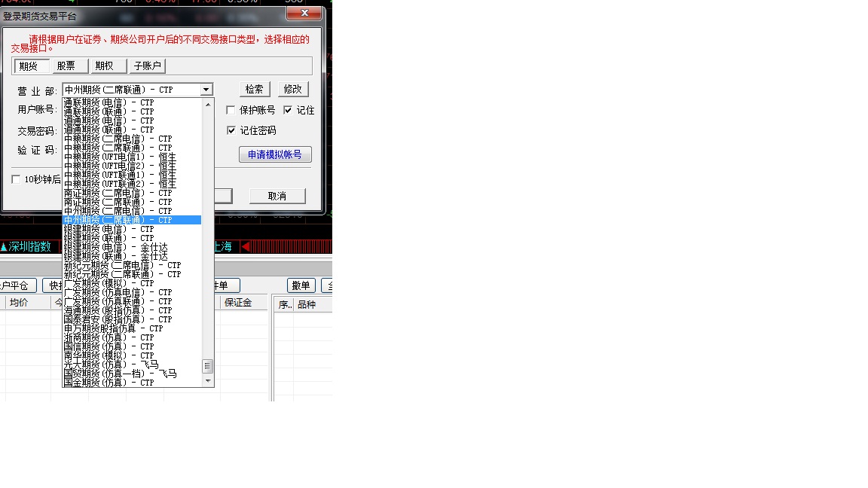Select 国金期货 (仿真) - CTP
The height and width of the screenshot is (488, 868).
[x=132, y=383]
